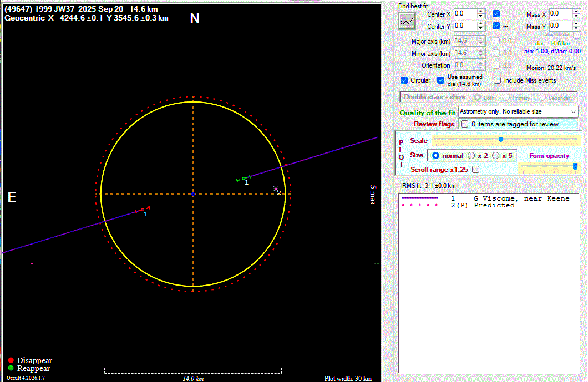The image size is (588, 382).
Task: Select G Viscome, near Keene legend entry
Action: (x=521, y=198)
